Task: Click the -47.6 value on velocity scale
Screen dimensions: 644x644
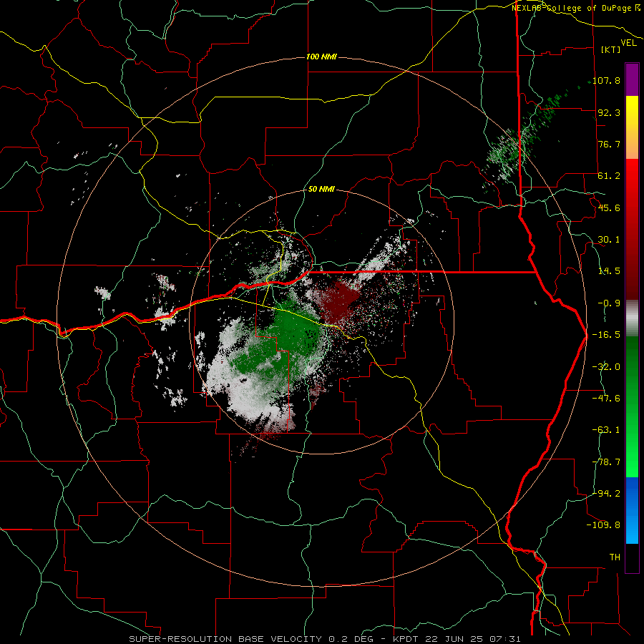Action: coord(606,399)
